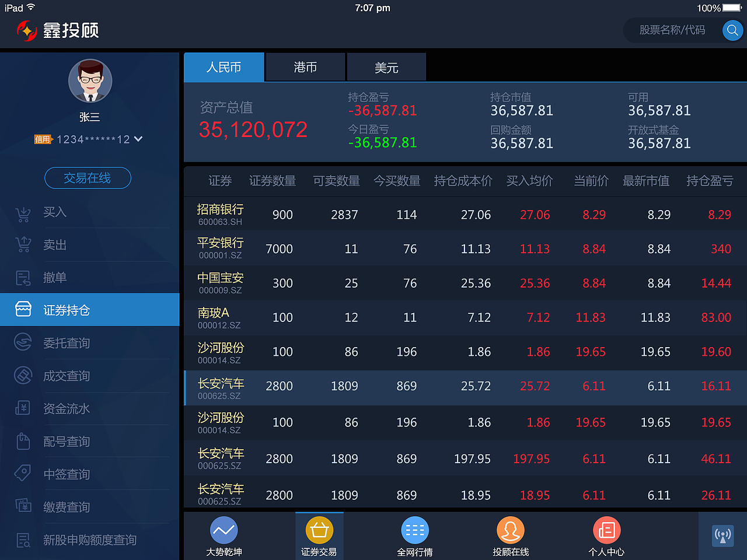Select the 买入 (Buy) sidebar icon

(x=23, y=212)
